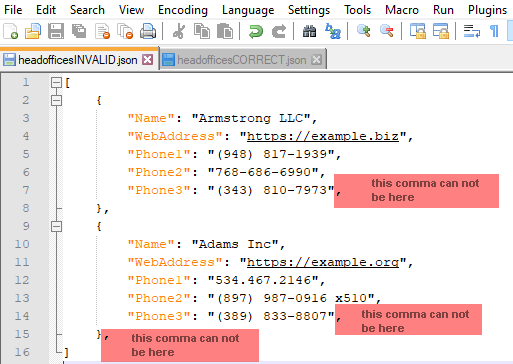This screenshot has width=513, height=364.
Task: Undo last edit with green arrow
Action: tap(256, 31)
